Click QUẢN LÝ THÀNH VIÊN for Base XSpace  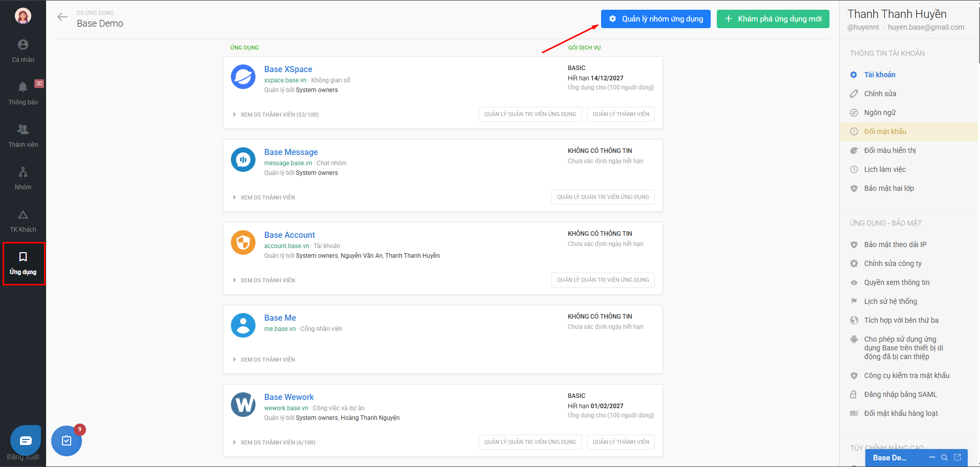coord(621,114)
